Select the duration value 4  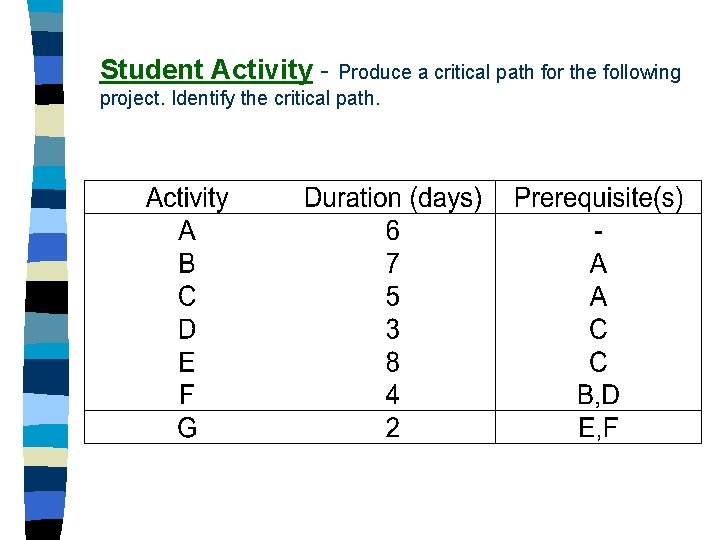click(x=393, y=395)
